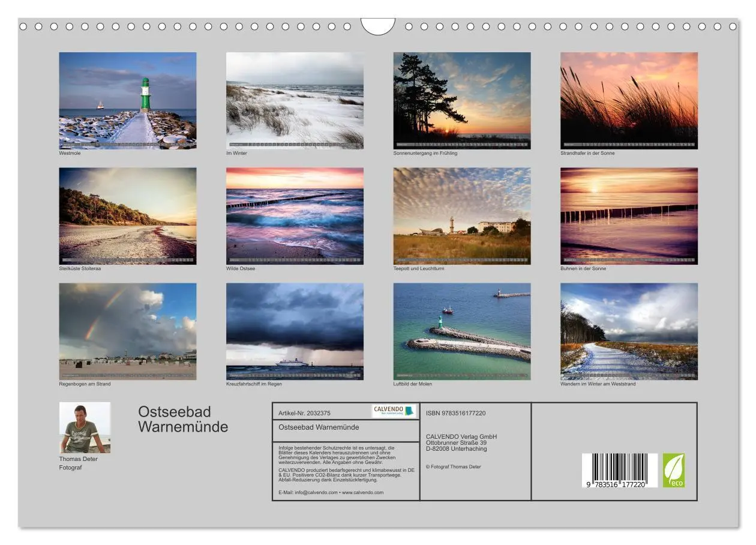Click the large 'Ostseebad Warnemünde' title
The width and height of the screenshot is (756, 545).
(x=183, y=419)
